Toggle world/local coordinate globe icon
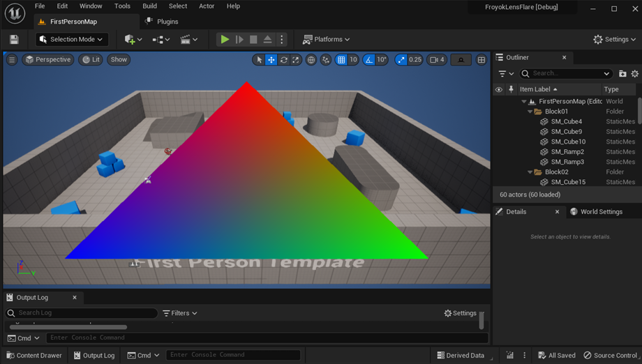This screenshot has height=364, width=642. point(311,60)
